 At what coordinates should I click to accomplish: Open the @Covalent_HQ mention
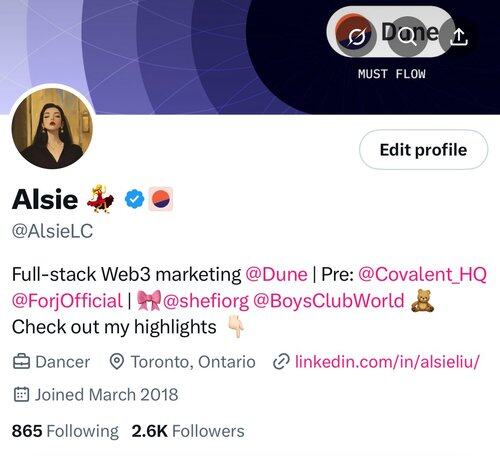click(422, 274)
